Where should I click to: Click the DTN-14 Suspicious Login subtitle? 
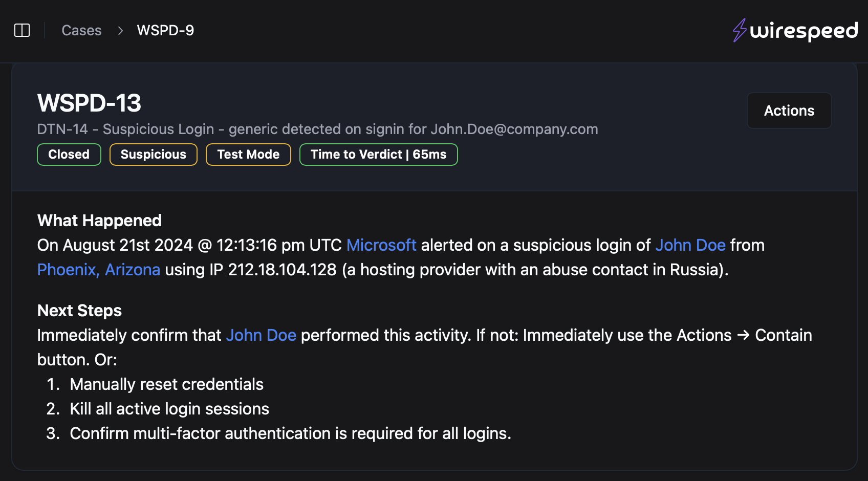[317, 129]
